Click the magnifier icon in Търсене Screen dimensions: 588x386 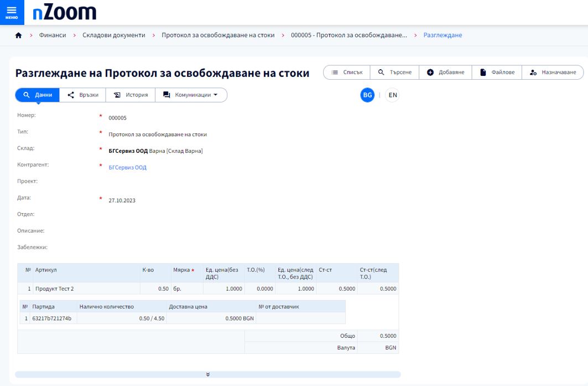pyautogui.click(x=381, y=72)
